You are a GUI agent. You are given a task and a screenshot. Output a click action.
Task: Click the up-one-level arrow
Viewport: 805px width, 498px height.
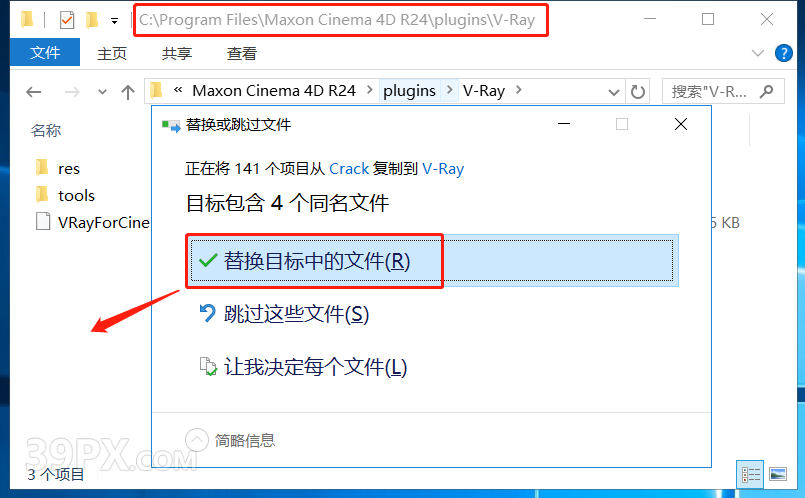(x=128, y=92)
